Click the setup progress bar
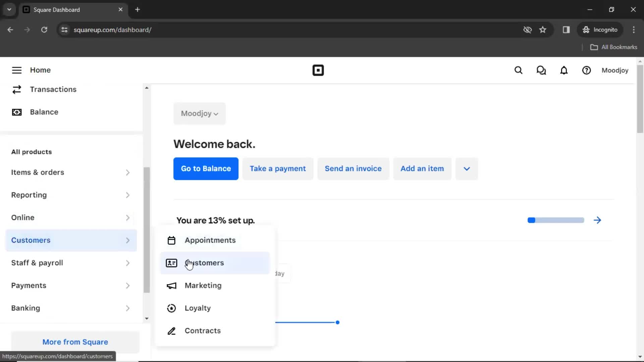The height and width of the screenshot is (362, 644). point(556,220)
